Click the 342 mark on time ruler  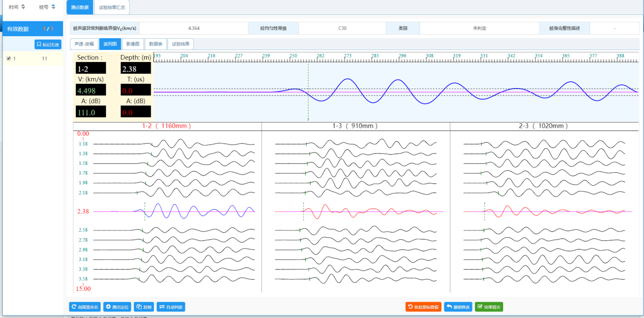click(x=512, y=56)
